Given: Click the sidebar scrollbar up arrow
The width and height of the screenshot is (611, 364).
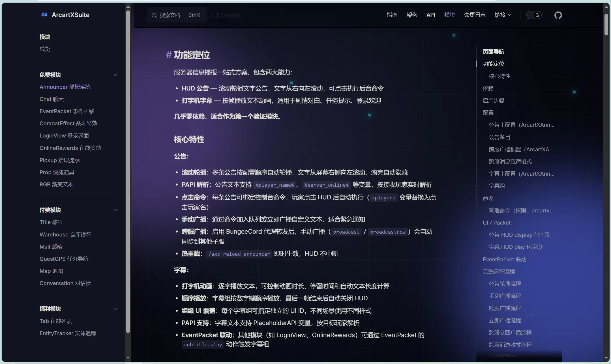Looking at the screenshot, I should coord(128,7).
